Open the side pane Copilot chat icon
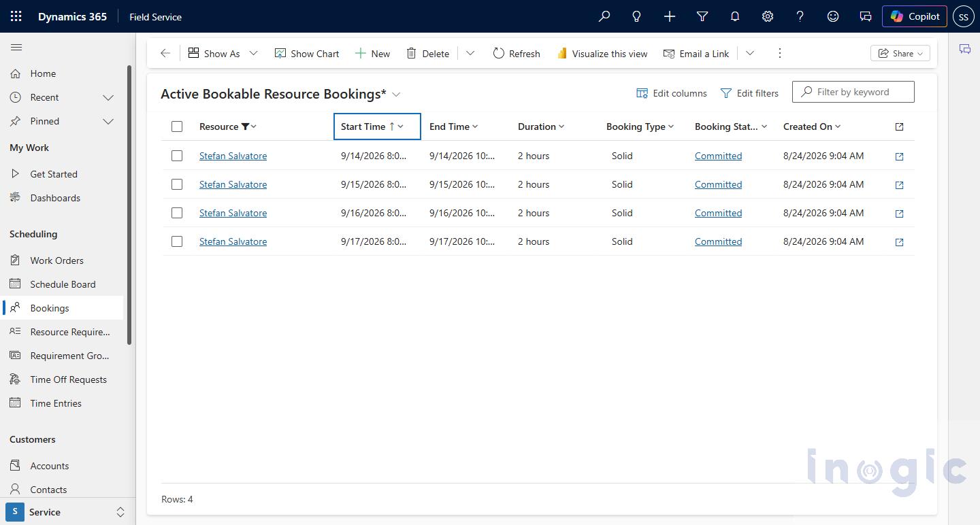This screenshot has width=980, height=525. [965, 49]
